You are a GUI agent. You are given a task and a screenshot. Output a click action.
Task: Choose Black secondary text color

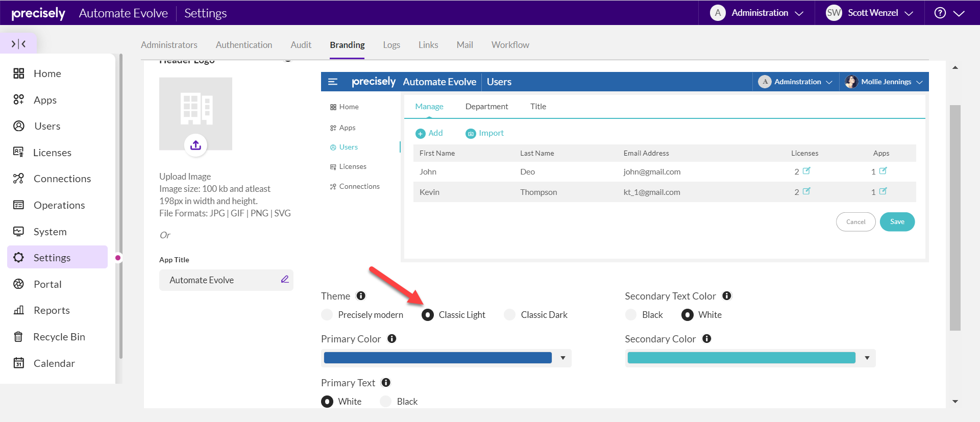coord(631,315)
